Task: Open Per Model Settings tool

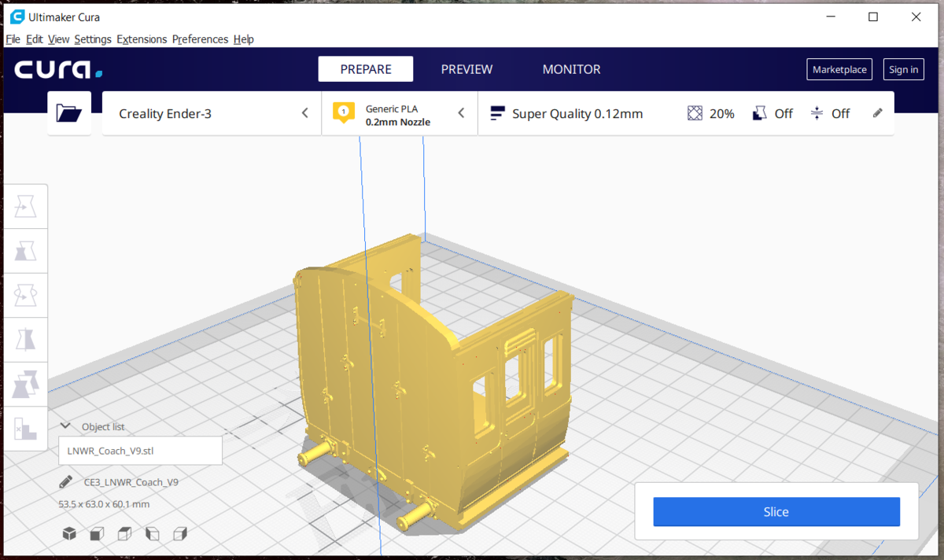Action: [26, 384]
